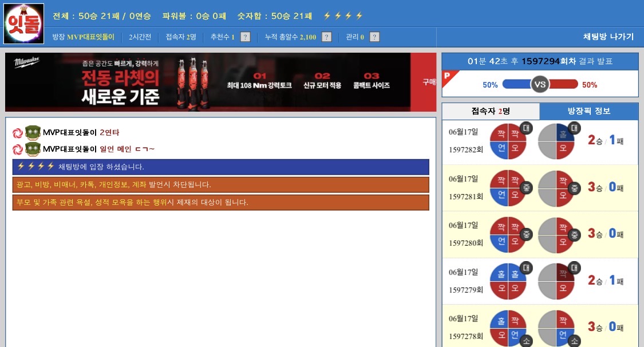This screenshot has width=644, height=347.
Task: Click result circle for round 1597282회
Action: tap(508, 141)
